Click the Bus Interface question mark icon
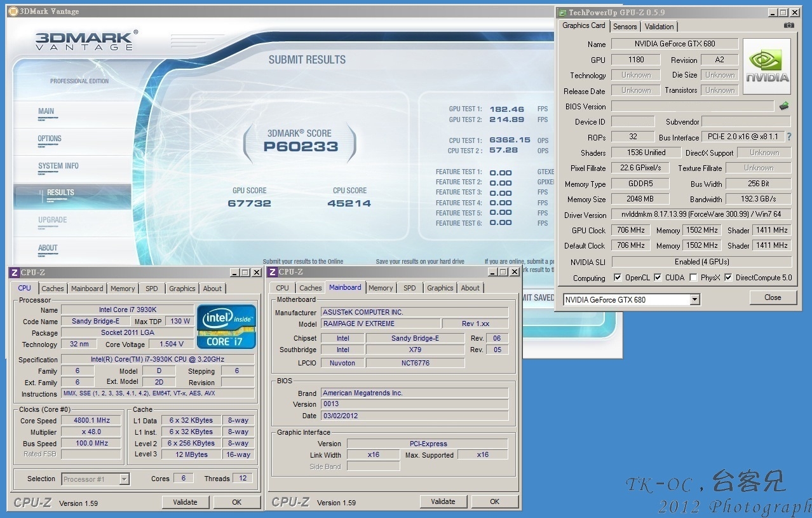This screenshot has height=518, width=812. pos(789,137)
